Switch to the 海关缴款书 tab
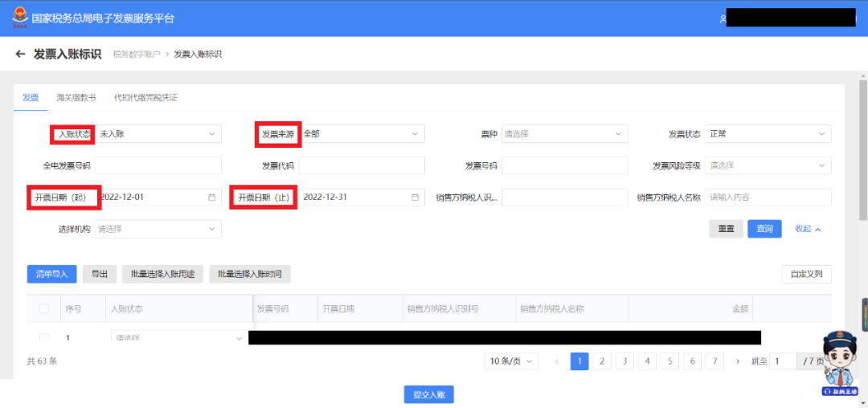Image resolution: width=868 pixels, height=408 pixels. coord(76,98)
